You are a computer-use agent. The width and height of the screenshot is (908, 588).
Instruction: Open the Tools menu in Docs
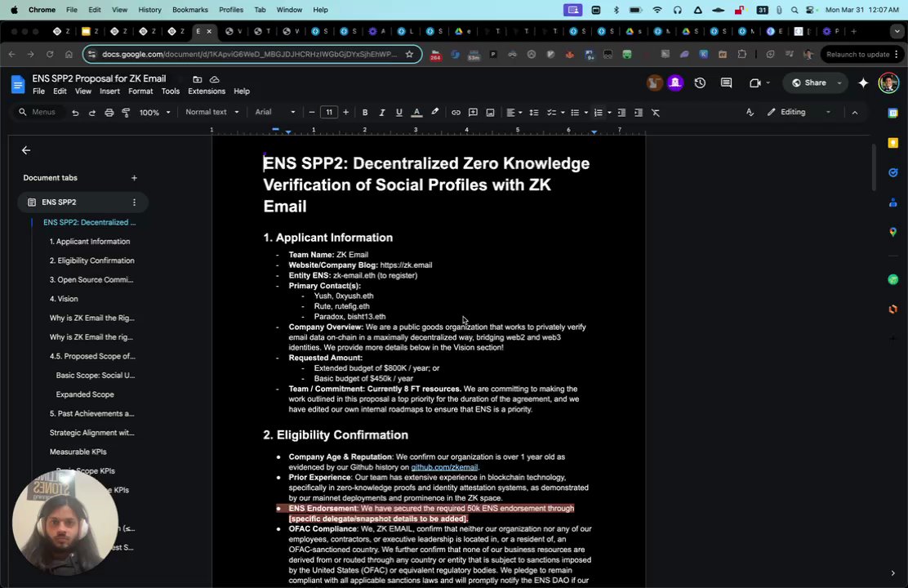click(x=170, y=91)
